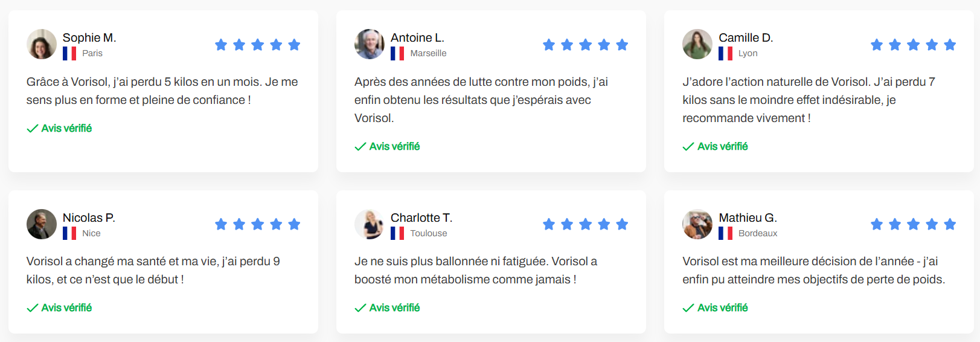Click the Bordeaux location label
980x342 pixels.
758,233
